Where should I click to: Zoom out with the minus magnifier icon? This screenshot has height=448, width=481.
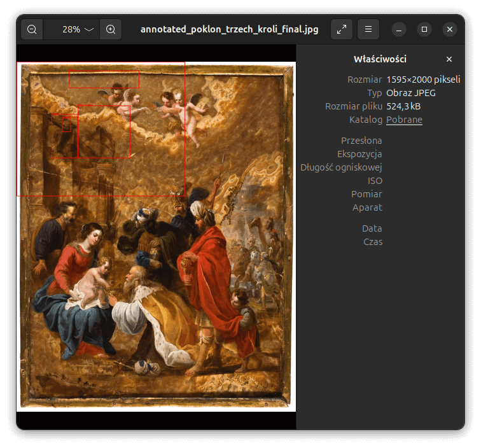(x=32, y=29)
